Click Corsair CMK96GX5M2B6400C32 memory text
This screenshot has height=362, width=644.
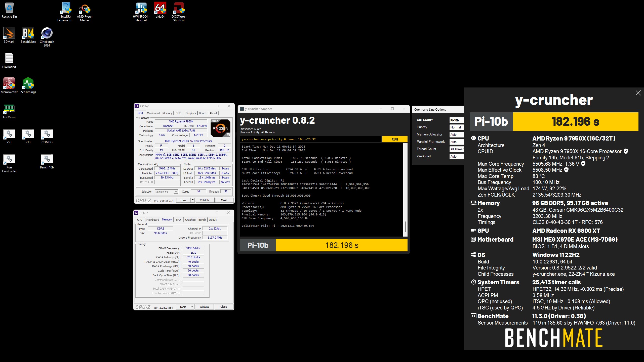(x=578, y=210)
